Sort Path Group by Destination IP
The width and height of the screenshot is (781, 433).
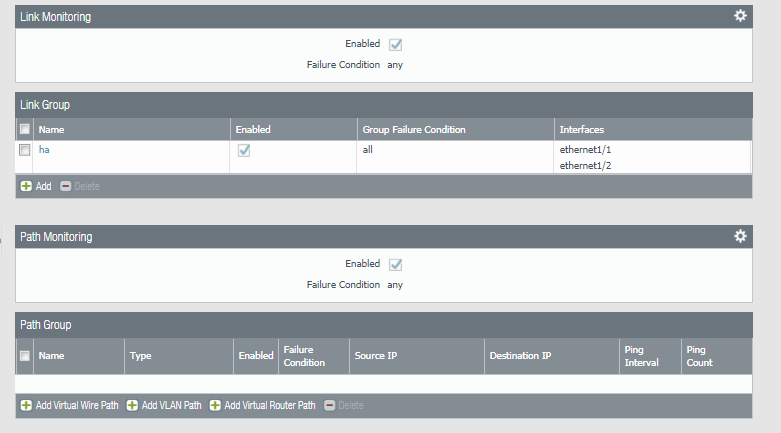[x=520, y=356]
